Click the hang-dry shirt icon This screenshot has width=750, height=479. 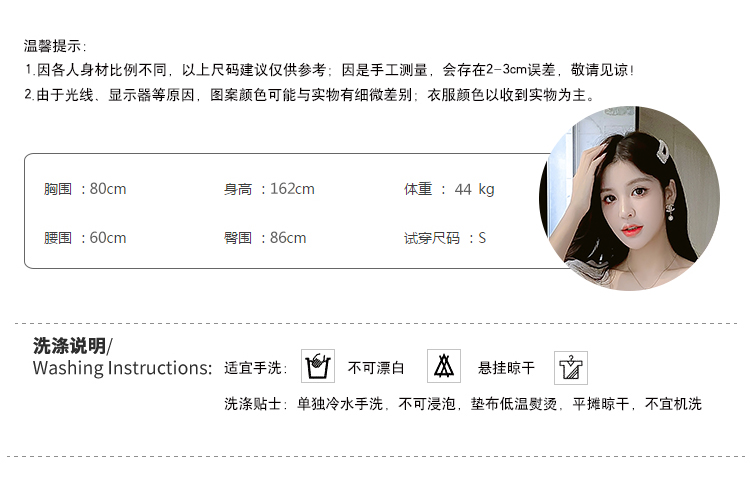(x=571, y=368)
